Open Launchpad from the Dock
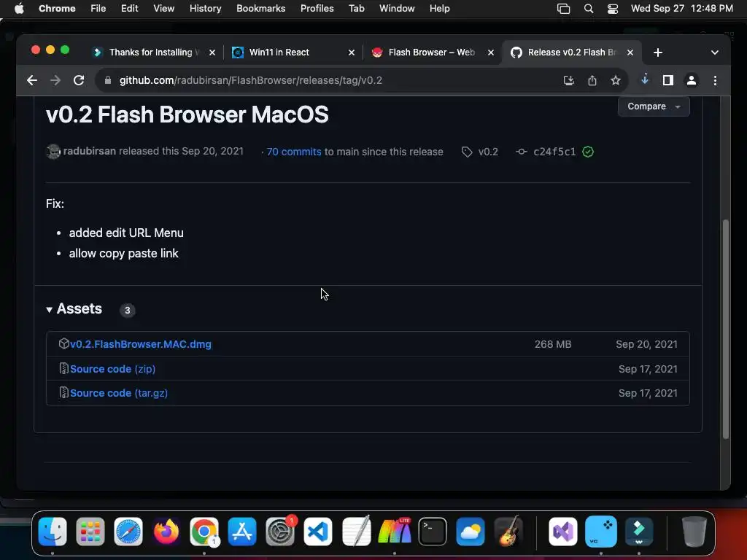747x560 pixels. (x=90, y=532)
